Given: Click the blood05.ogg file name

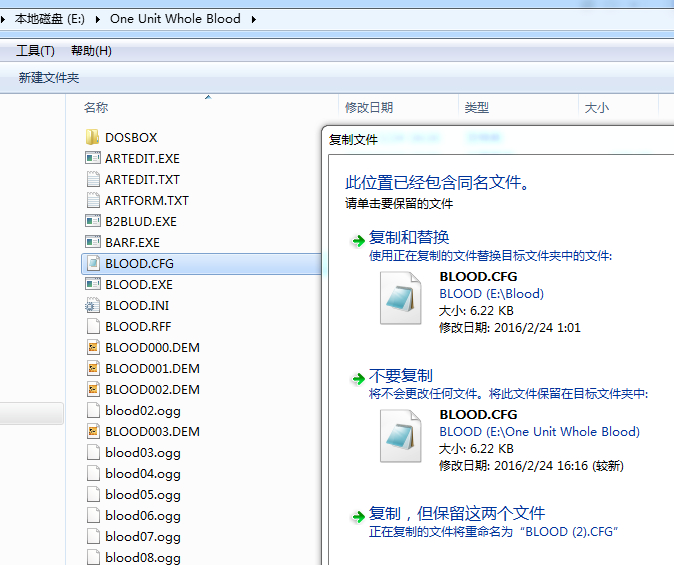Looking at the screenshot, I should coord(143,495).
